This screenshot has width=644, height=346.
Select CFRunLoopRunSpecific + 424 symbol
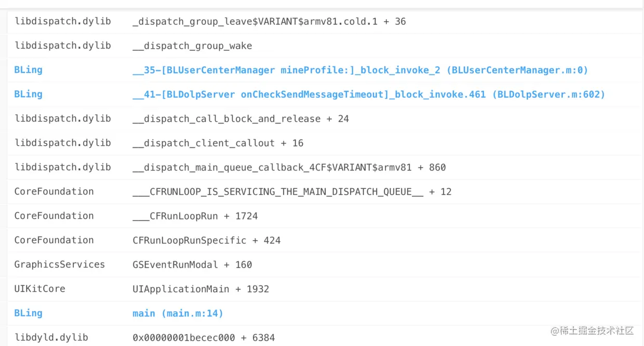point(206,241)
